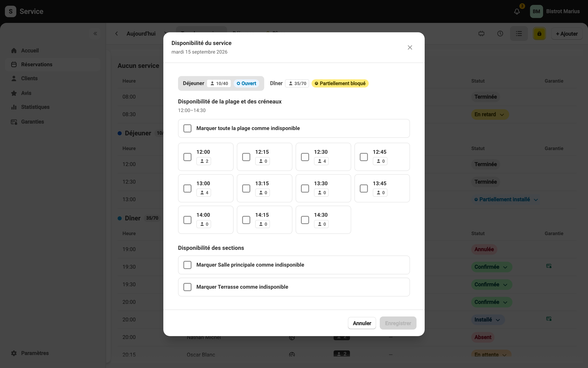Open Avis in the sidebar
The width and height of the screenshot is (588, 368).
click(53, 93)
